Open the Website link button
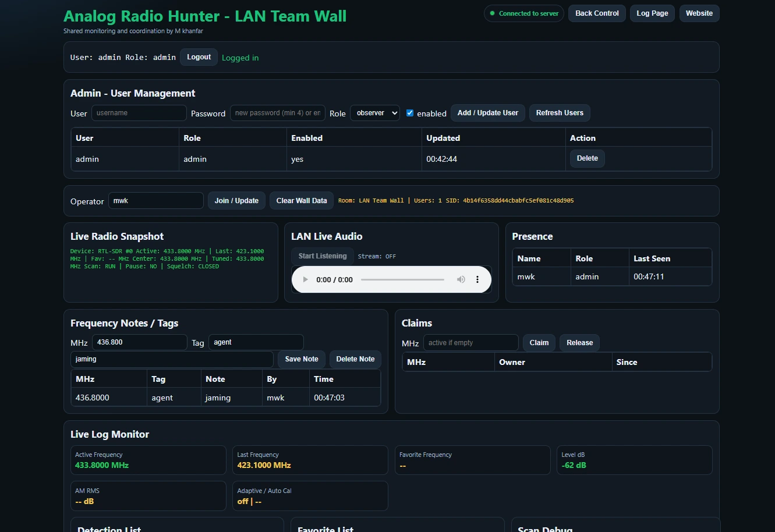The image size is (775, 532). point(699,13)
